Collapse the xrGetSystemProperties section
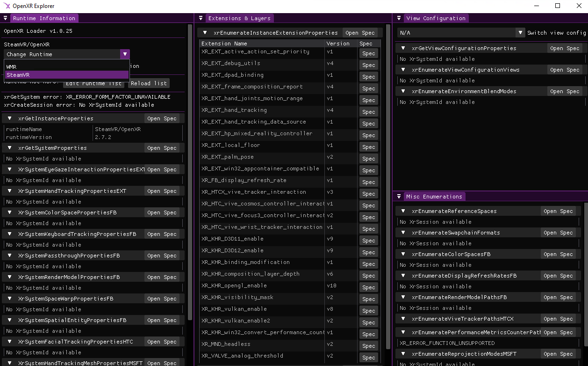 [x=9, y=148]
